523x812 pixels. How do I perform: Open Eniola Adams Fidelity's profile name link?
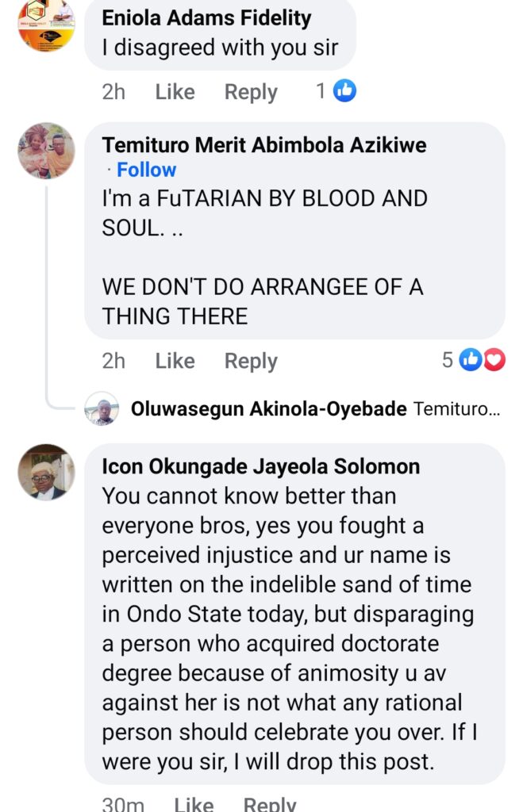pyautogui.click(x=206, y=17)
